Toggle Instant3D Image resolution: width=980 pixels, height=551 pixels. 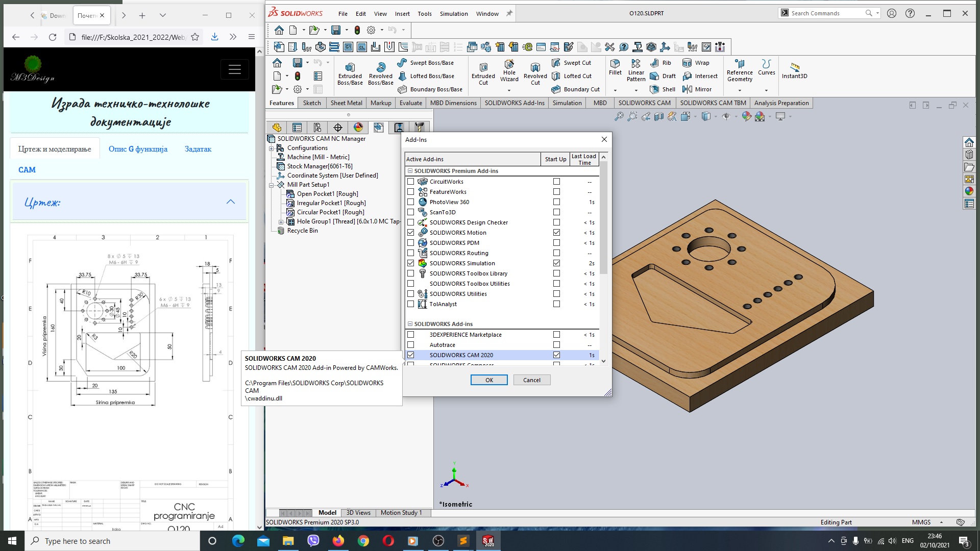795,70
